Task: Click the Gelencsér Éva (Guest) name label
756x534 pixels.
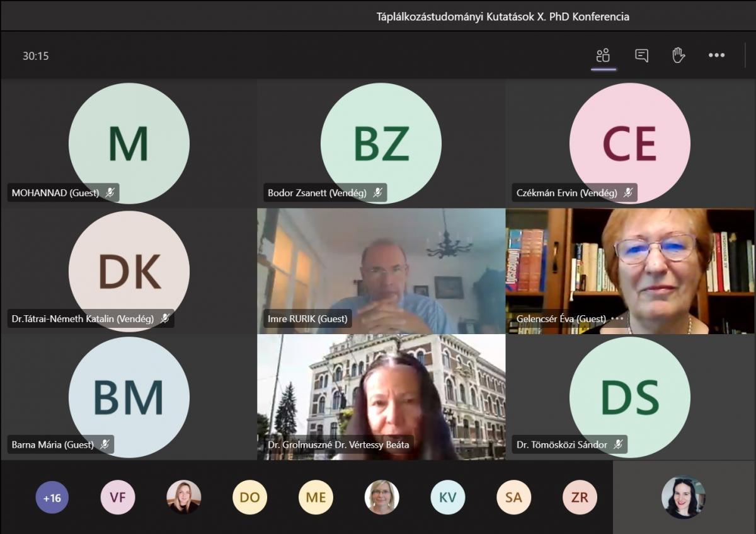Action: click(x=561, y=319)
